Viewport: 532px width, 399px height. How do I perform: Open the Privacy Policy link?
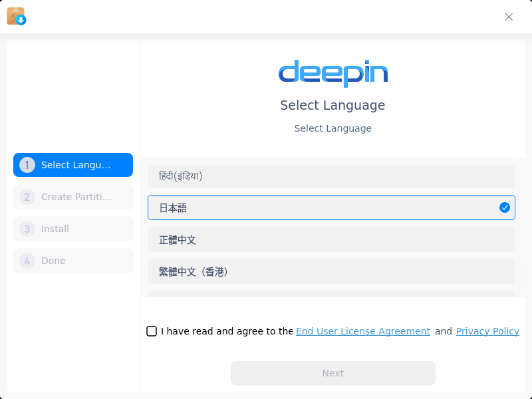coord(487,331)
